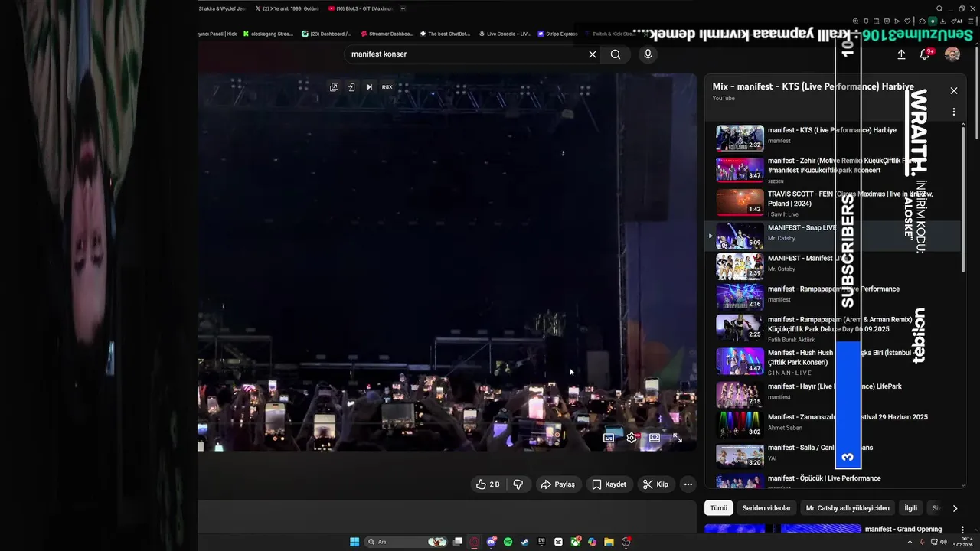Screen dimensions: 980x551
Task: Open the account avatar menu
Action: click(x=952, y=54)
